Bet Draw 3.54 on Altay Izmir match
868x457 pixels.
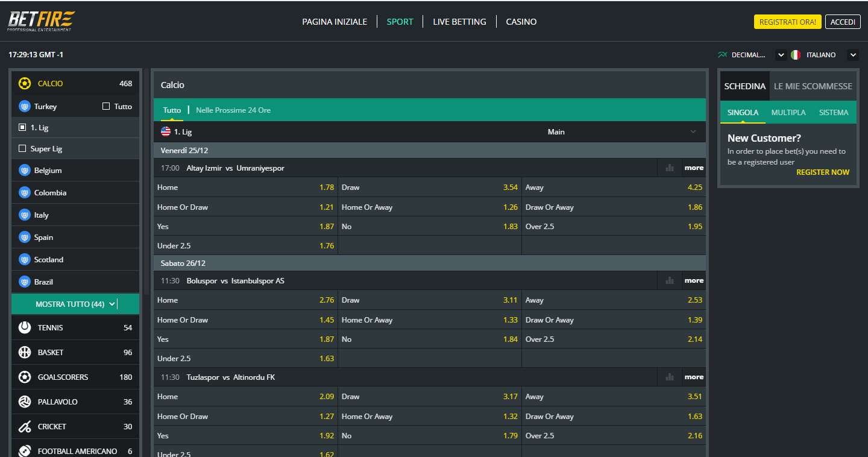tap(430, 188)
